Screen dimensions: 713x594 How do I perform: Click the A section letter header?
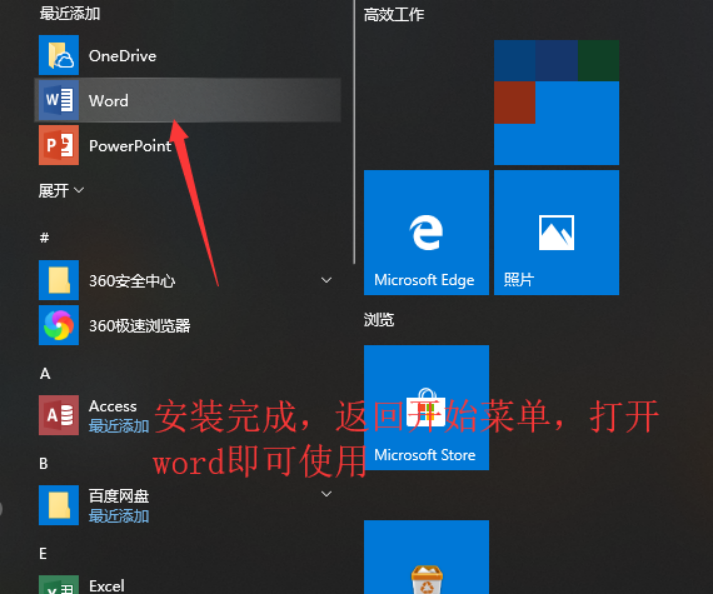click(45, 373)
